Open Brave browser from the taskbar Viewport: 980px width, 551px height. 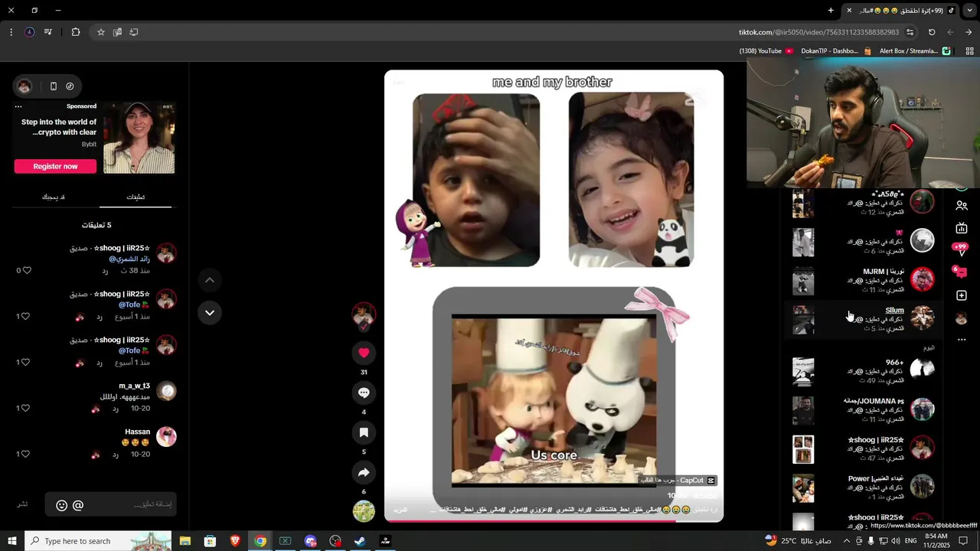[235, 541]
